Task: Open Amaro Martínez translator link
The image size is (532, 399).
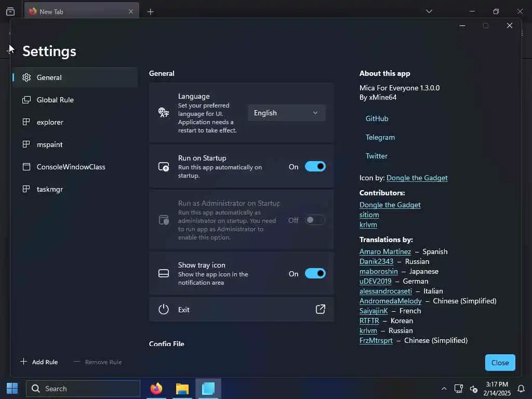Action: coord(385,252)
